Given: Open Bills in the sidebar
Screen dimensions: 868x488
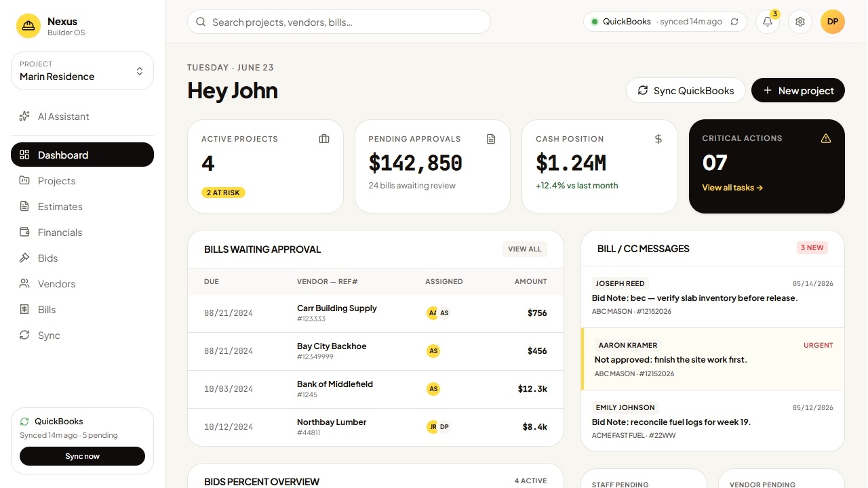Looking at the screenshot, I should coord(82,309).
